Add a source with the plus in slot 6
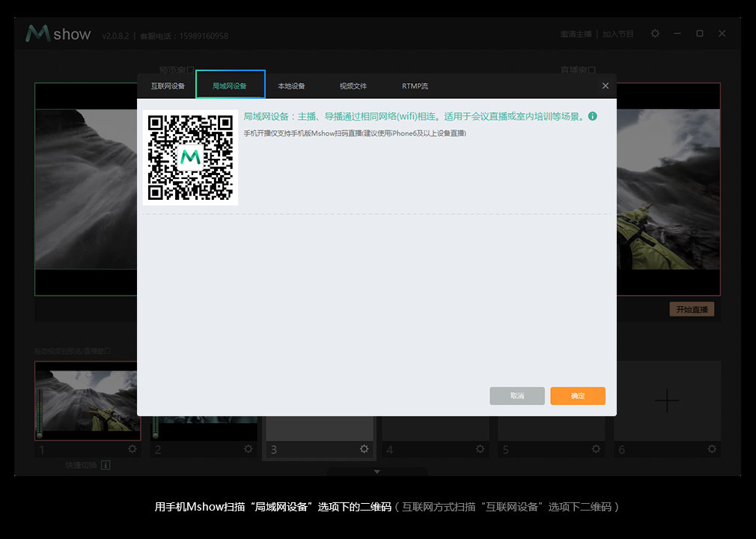Image resolution: width=756 pixels, height=539 pixels. (667, 401)
